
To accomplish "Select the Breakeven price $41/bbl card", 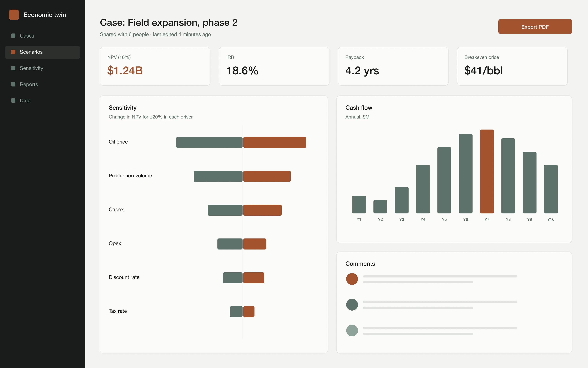I will (512, 66).
